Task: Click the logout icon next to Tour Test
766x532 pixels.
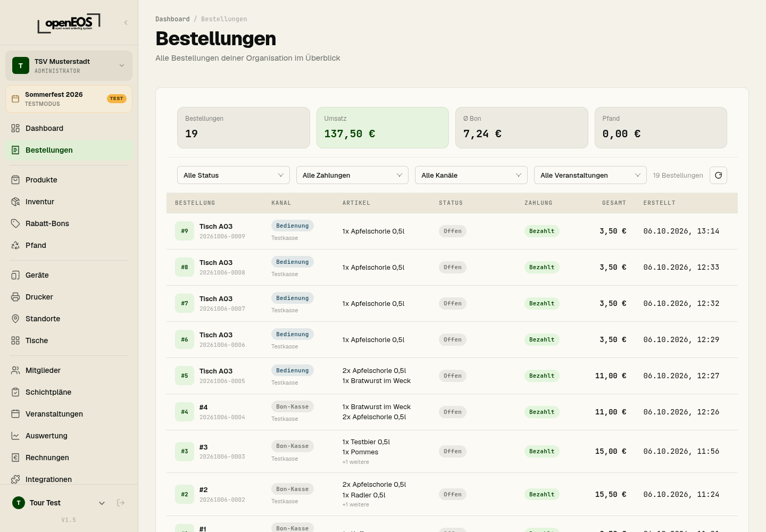Action: pyautogui.click(x=121, y=503)
